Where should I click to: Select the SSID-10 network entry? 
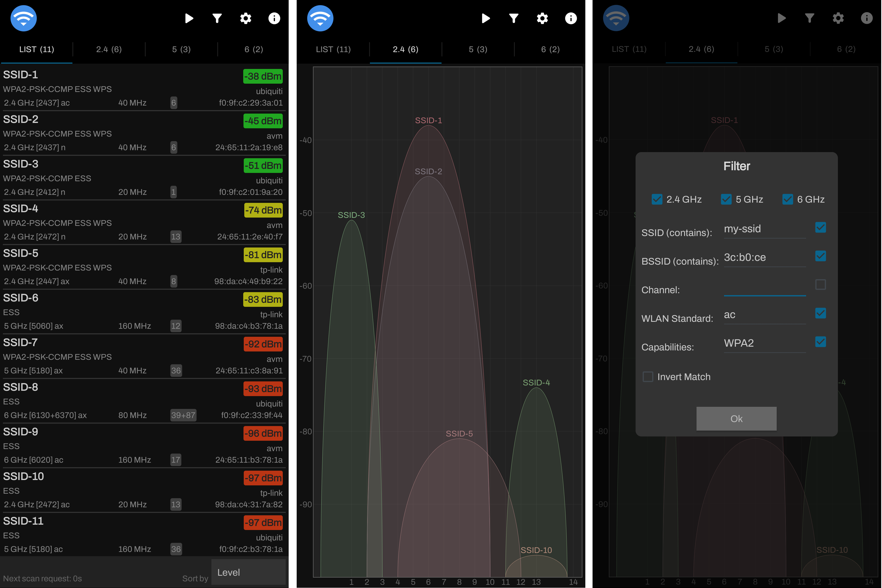(144, 490)
